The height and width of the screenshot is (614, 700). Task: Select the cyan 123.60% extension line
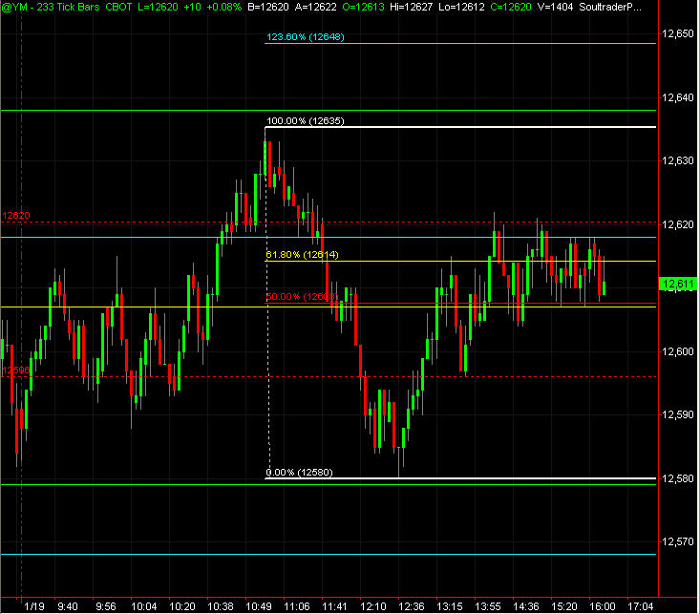[x=460, y=43]
